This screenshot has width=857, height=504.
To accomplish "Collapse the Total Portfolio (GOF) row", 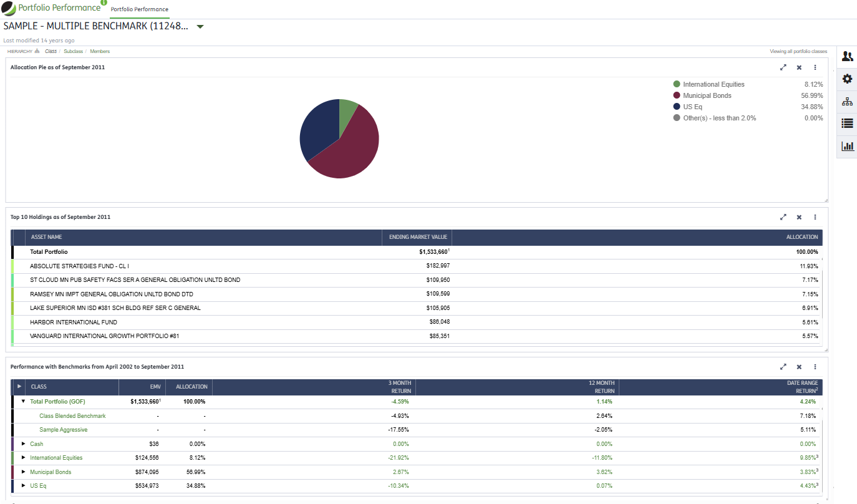I will (24, 402).
